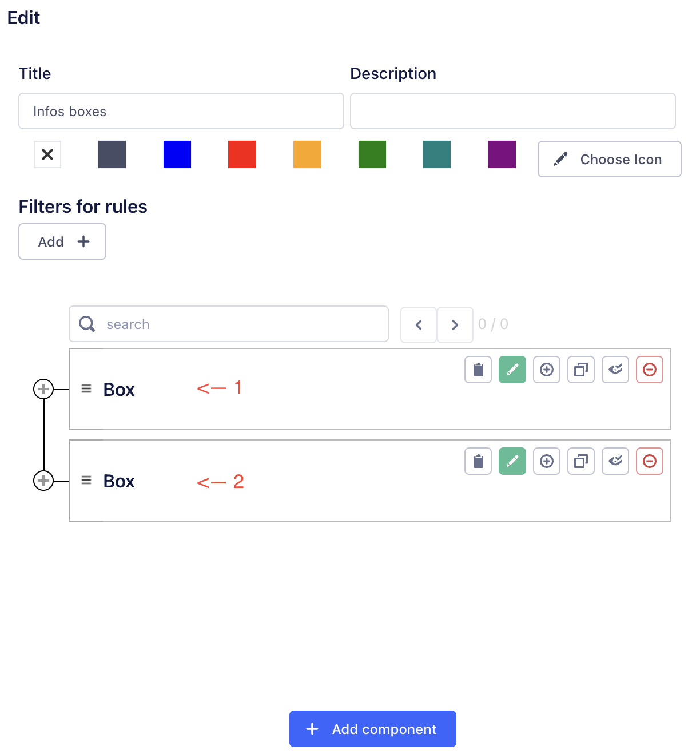Remove the first Box with the red minus

coord(650,370)
